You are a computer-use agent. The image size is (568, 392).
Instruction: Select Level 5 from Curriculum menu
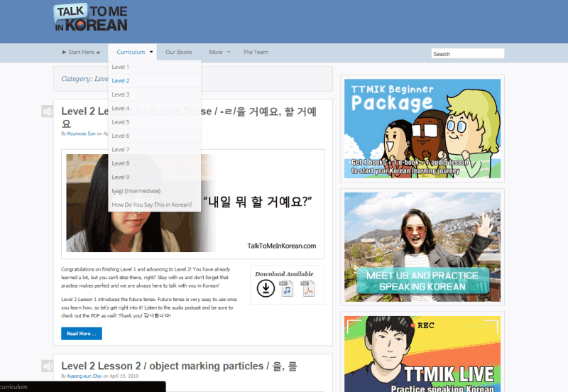coord(155,122)
